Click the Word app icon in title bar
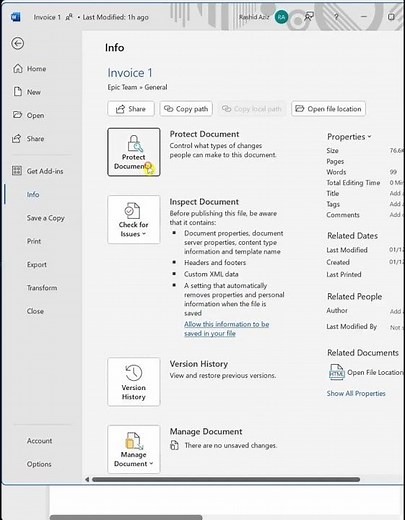The width and height of the screenshot is (405, 520). coord(16,17)
